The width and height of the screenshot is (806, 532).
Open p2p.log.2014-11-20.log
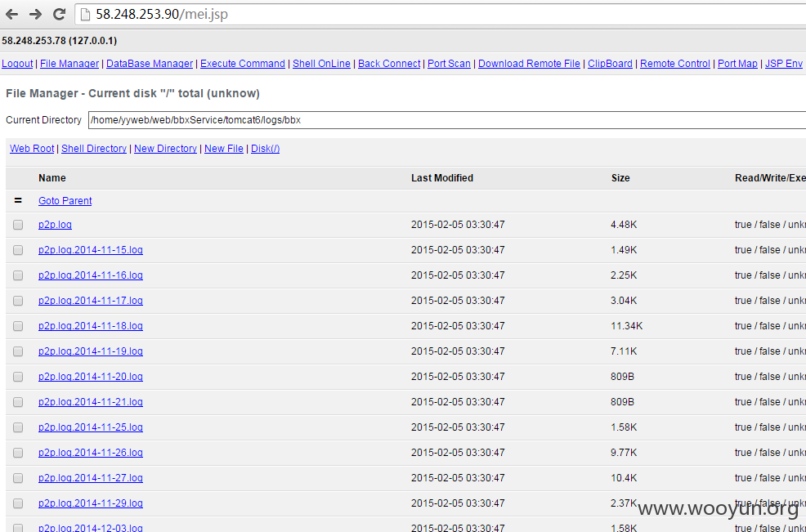(91, 377)
